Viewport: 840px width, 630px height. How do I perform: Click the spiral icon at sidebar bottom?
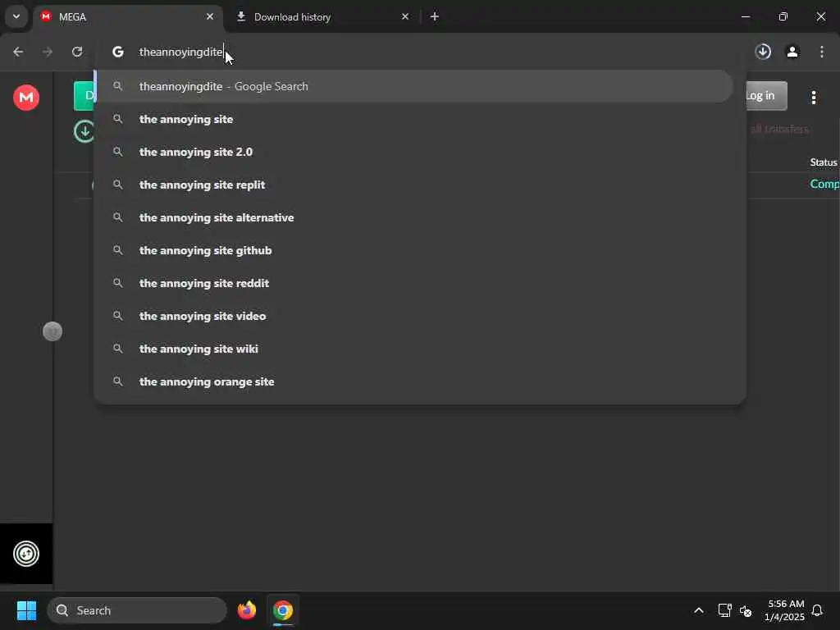(26, 554)
